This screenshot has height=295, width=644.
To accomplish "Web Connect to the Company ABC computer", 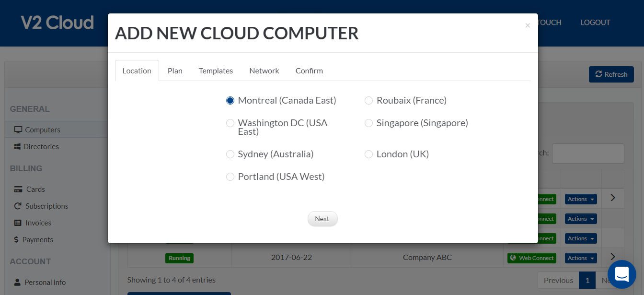I will 531,258.
